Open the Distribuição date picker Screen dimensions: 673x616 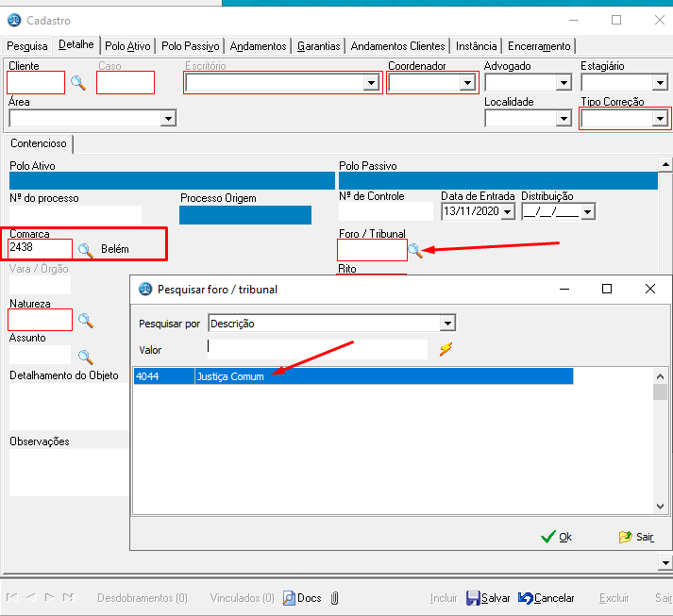tap(588, 211)
